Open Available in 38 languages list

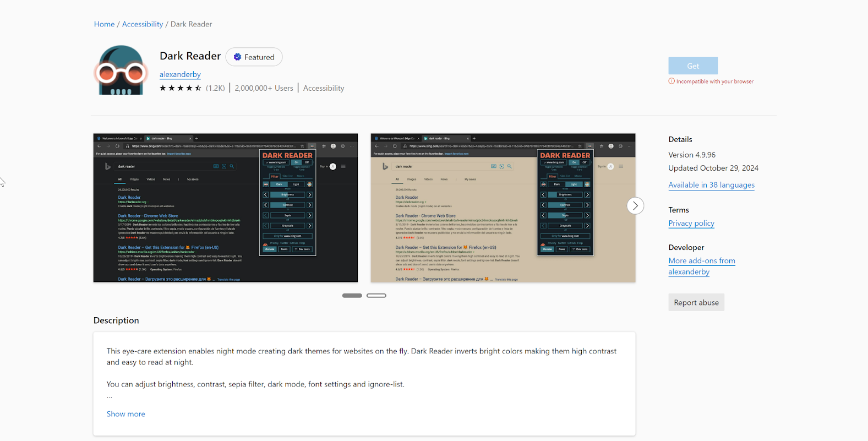(x=711, y=185)
